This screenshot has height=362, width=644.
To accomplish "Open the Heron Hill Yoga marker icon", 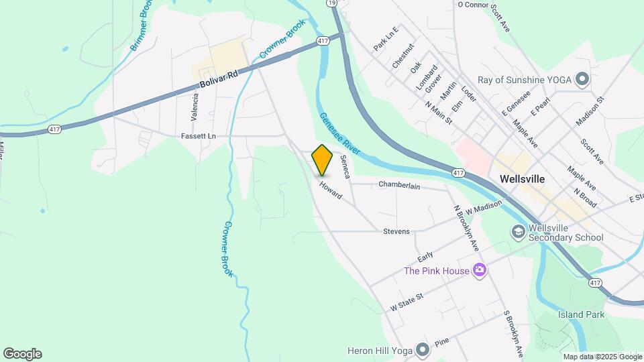I will click(x=422, y=350).
